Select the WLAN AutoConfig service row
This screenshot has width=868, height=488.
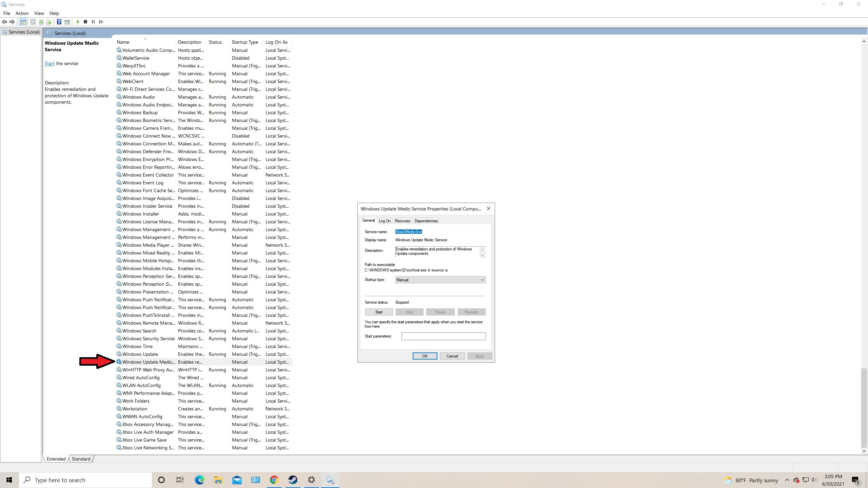pos(204,385)
